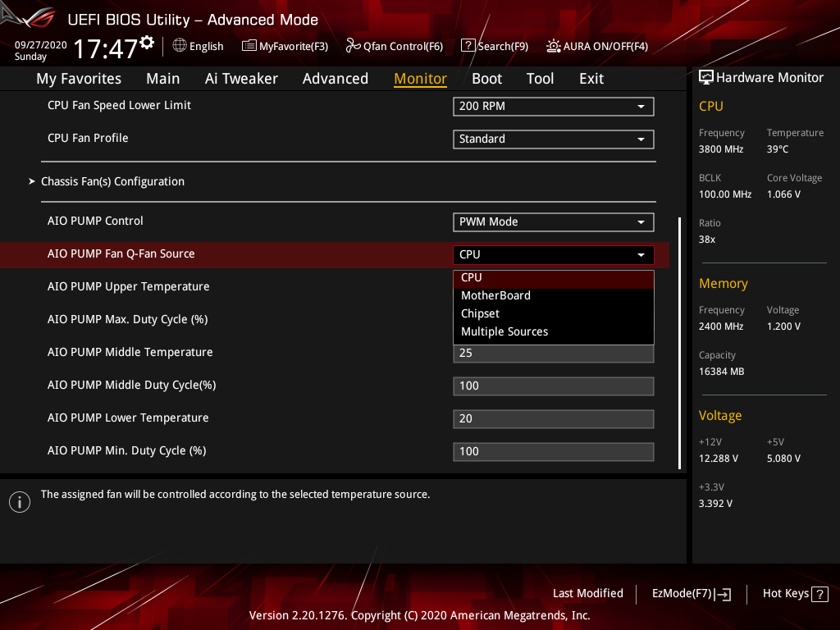This screenshot has width=840, height=630.
Task: Click the 5.080 V reading
Action: (x=783, y=459)
